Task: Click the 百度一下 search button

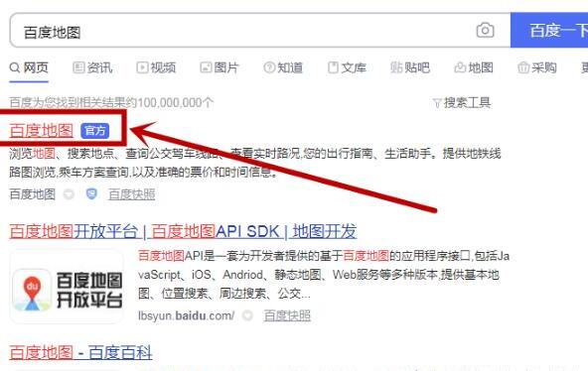Action: 549,30
